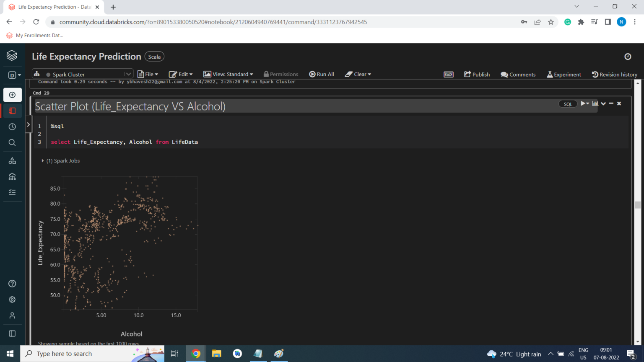Open the File menu
This screenshot has height=362, width=644.
pos(148,74)
